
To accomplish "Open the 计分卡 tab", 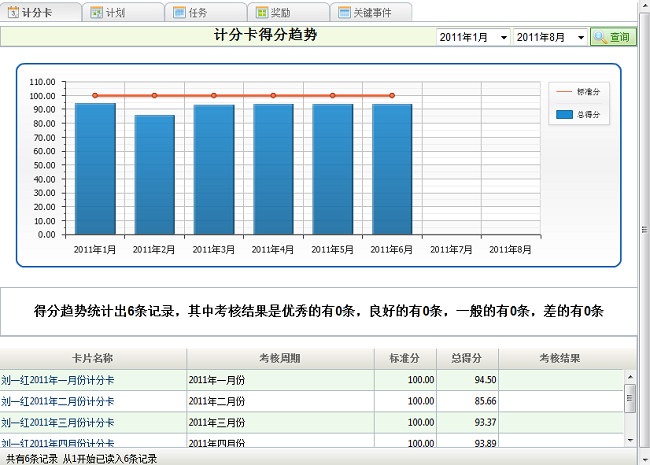I will (40, 12).
